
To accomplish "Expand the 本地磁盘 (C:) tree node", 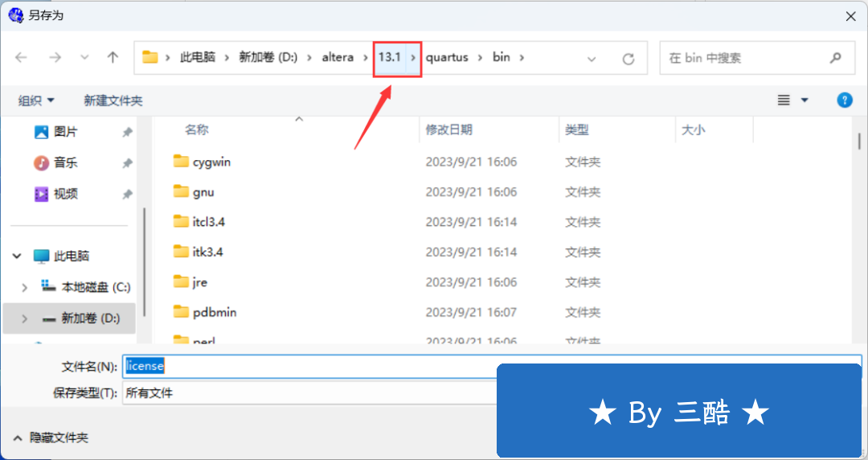I will [x=24, y=287].
